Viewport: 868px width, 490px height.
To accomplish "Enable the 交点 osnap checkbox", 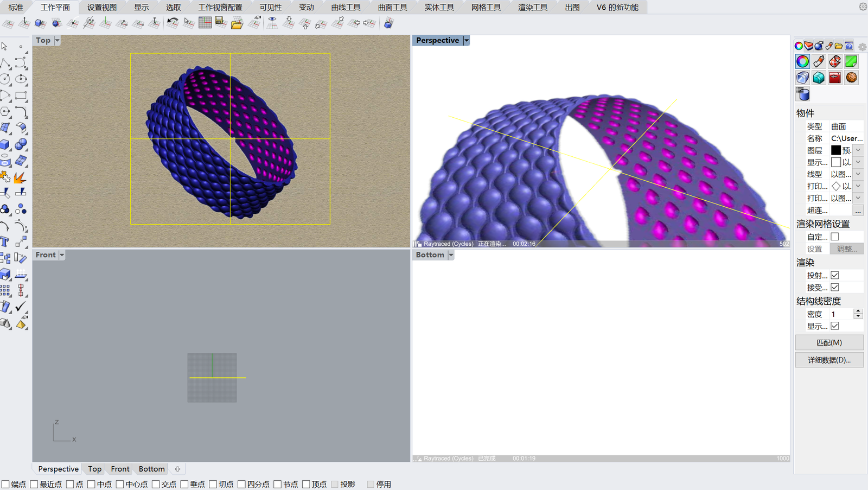I will 156,484.
